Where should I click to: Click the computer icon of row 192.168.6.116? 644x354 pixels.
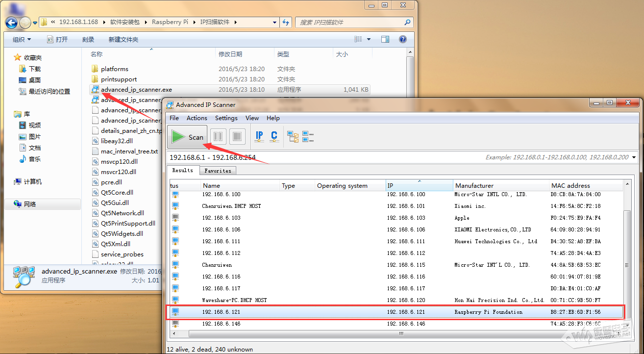[175, 277]
